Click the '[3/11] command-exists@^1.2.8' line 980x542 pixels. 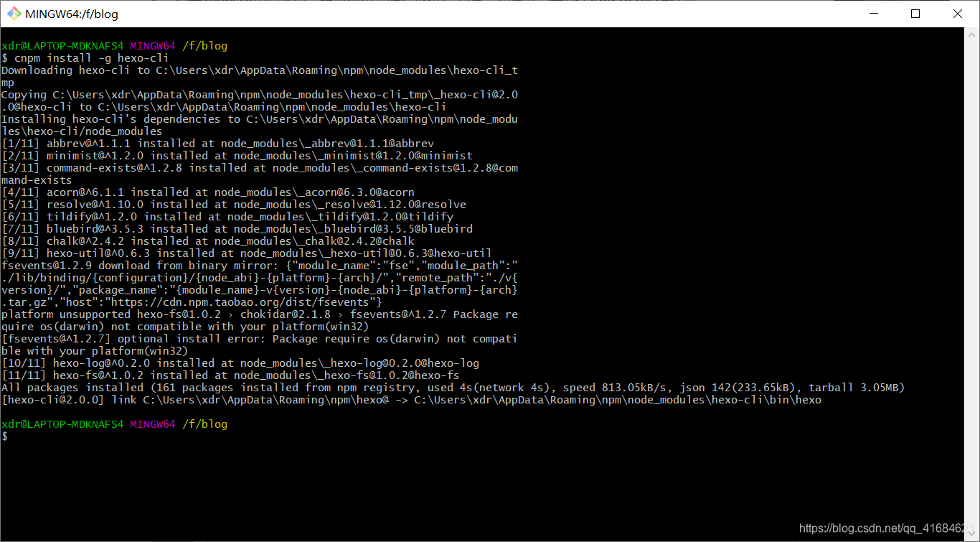(260, 168)
